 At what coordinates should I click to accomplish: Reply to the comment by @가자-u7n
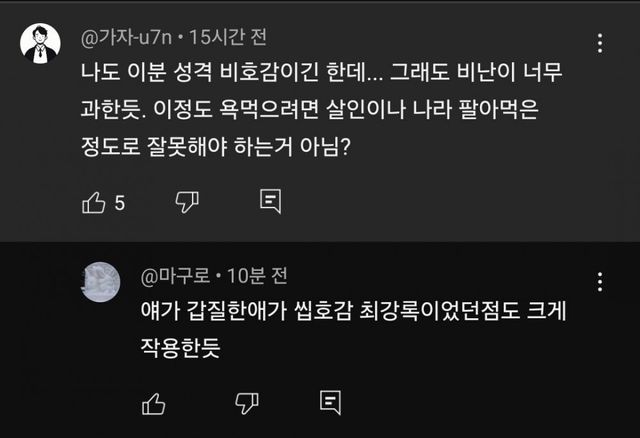pyautogui.click(x=270, y=202)
